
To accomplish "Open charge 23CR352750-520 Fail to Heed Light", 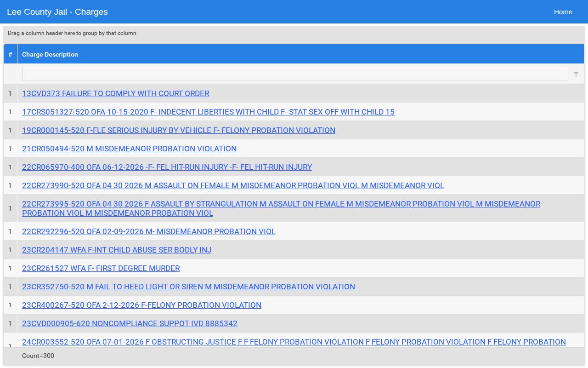I will pyautogui.click(x=188, y=287).
